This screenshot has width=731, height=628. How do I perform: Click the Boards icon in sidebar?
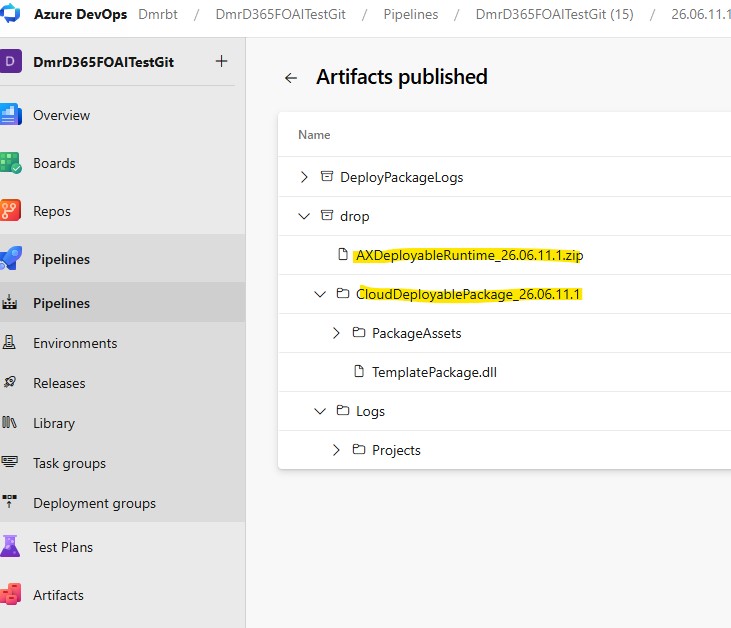pos(10,163)
